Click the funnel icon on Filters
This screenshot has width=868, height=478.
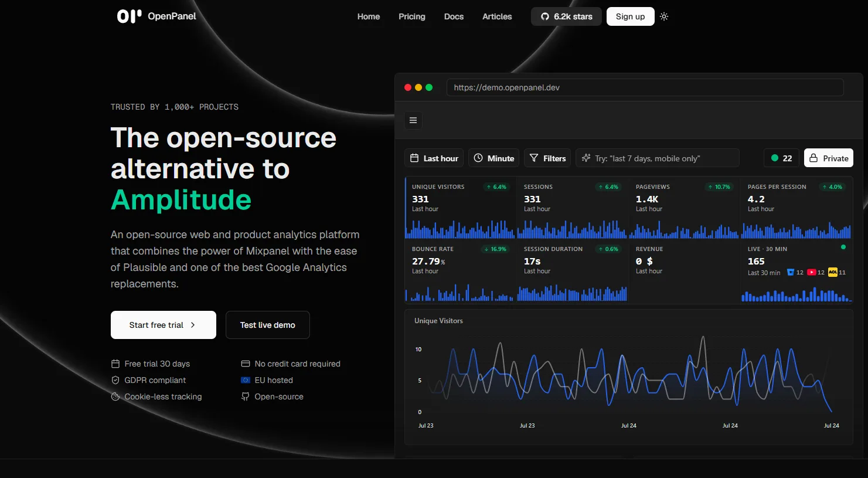(534, 158)
